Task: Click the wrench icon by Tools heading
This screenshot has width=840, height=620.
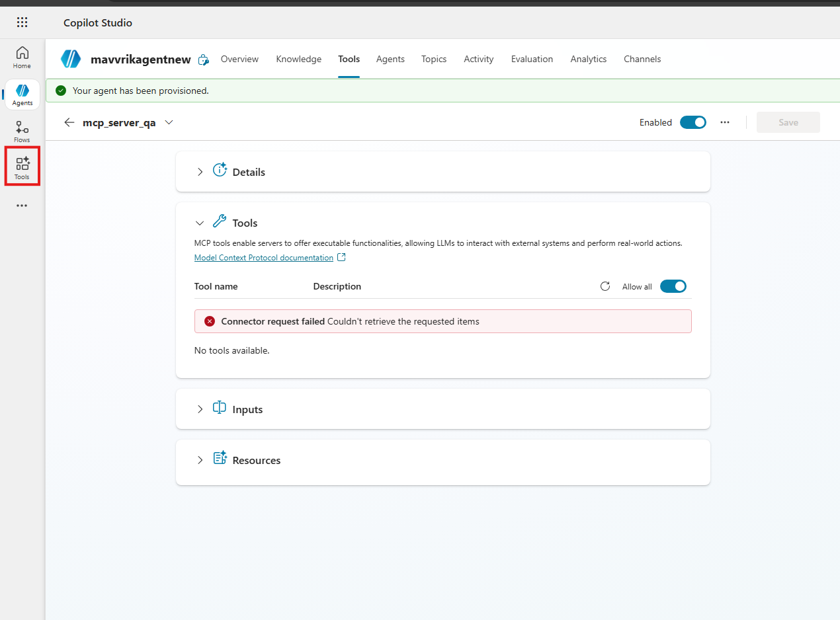Action: (219, 221)
